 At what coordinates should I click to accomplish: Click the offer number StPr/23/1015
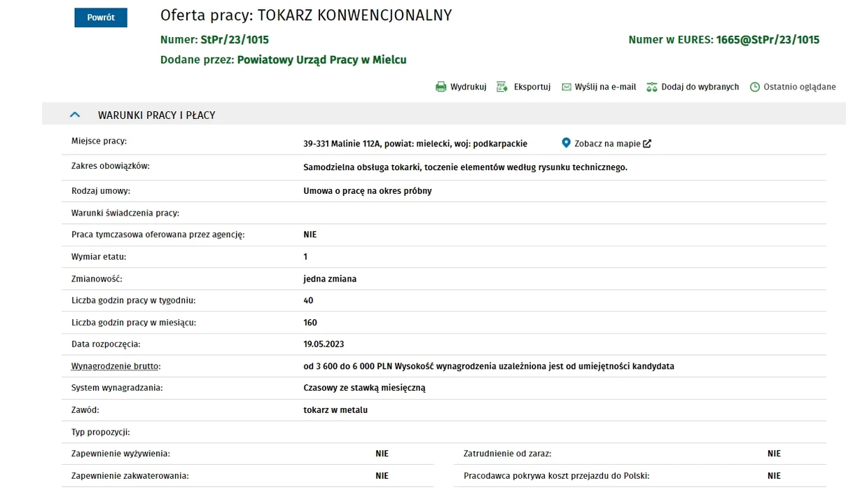point(235,40)
